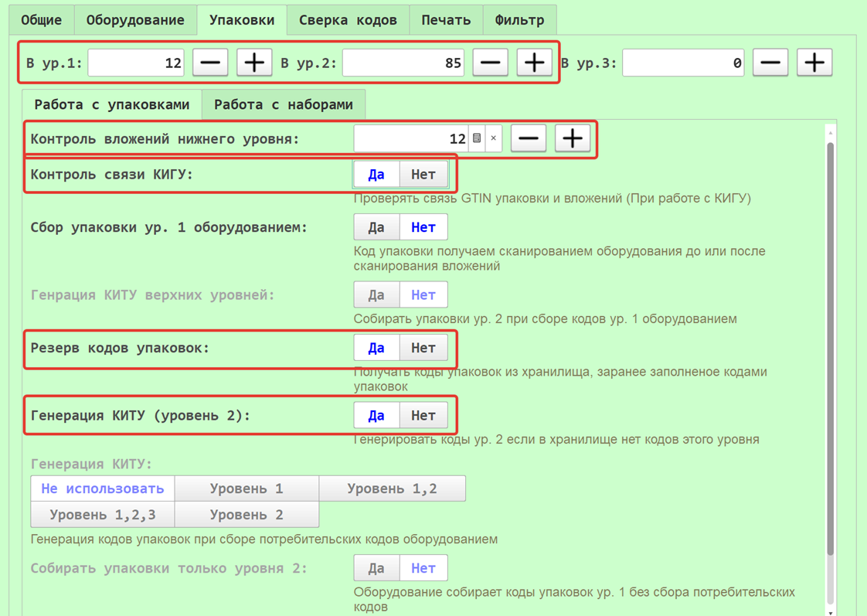Clear Контроль вложений field with the × icon
The height and width of the screenshot is (616, 867).
point(494,138)
